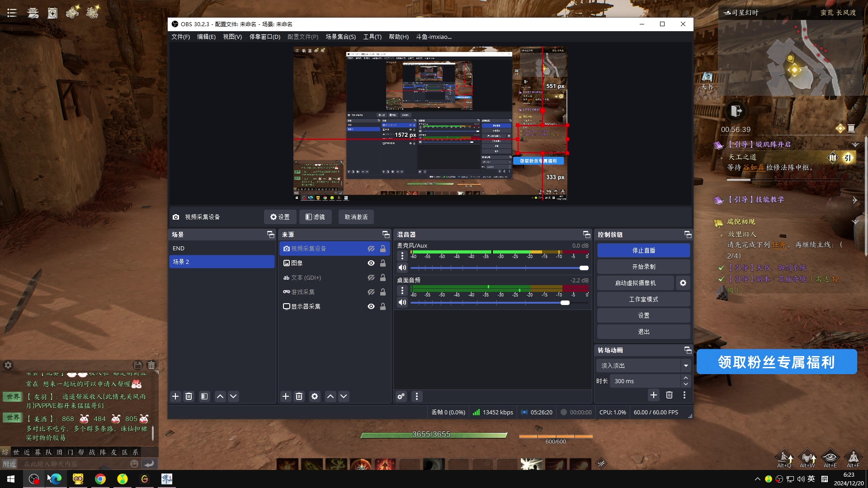Delete selected scene with trash icon
The height and width of the screenshot is (488, 868).
pos(189,396)
